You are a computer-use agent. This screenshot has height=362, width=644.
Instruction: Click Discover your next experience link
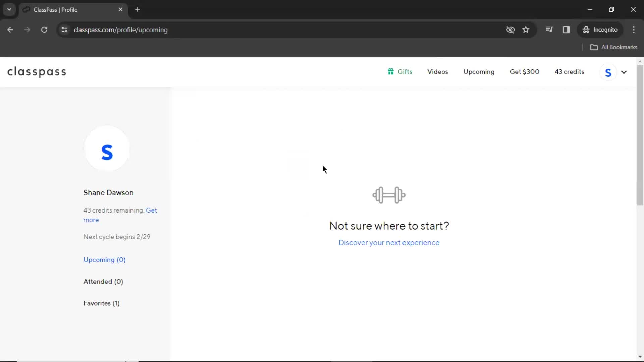(x=389, y=243)
